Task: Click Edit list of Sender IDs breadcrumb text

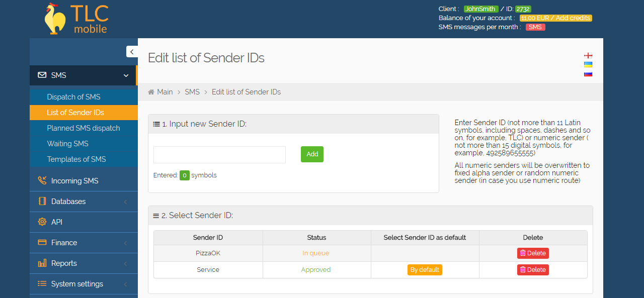Action: [x=246, y=92]
